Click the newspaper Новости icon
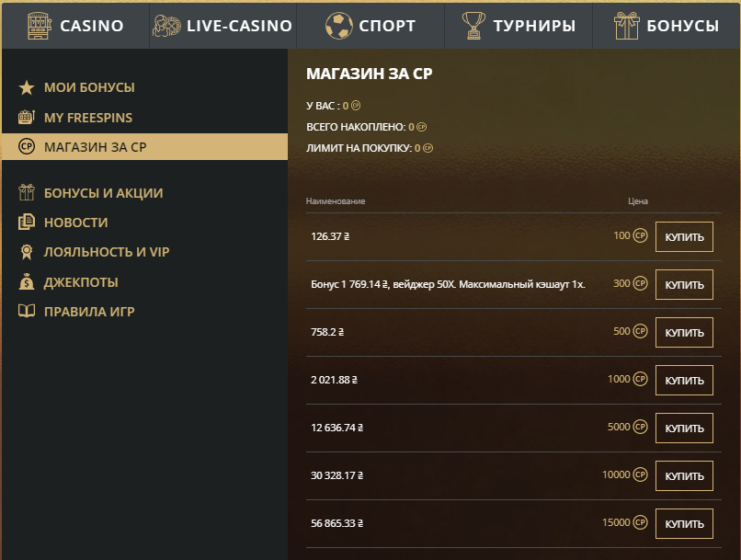 [27, 222]
